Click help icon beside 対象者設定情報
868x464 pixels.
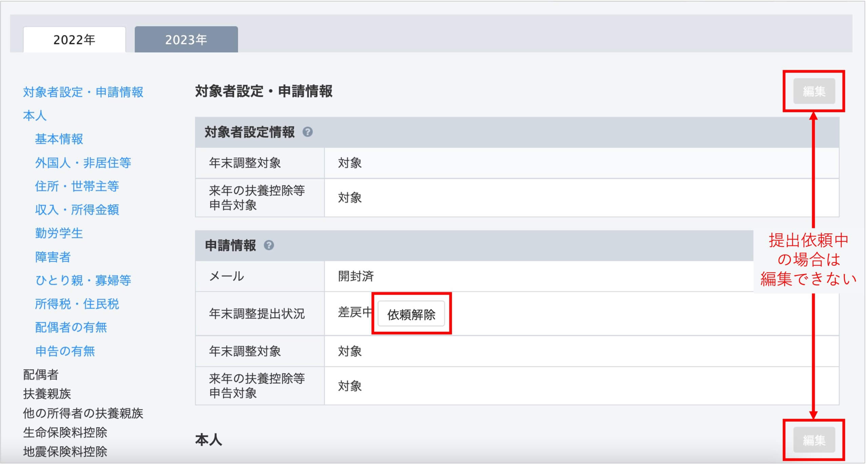(308, 132)
